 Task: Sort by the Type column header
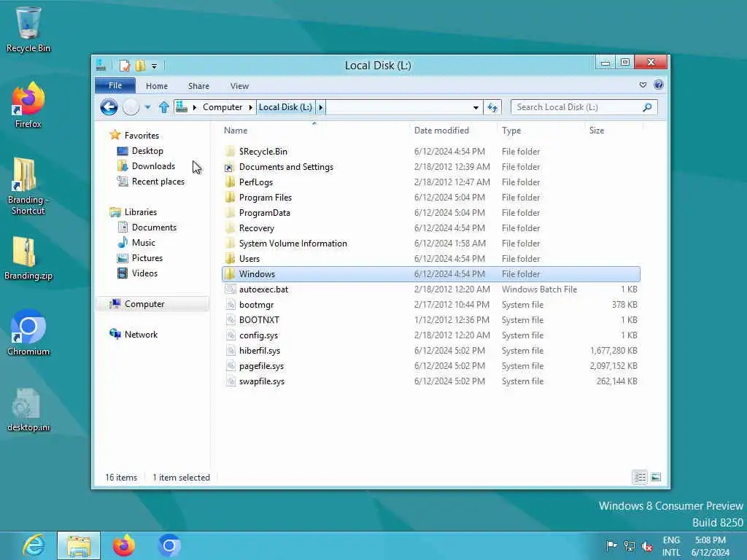click(511, 131)
